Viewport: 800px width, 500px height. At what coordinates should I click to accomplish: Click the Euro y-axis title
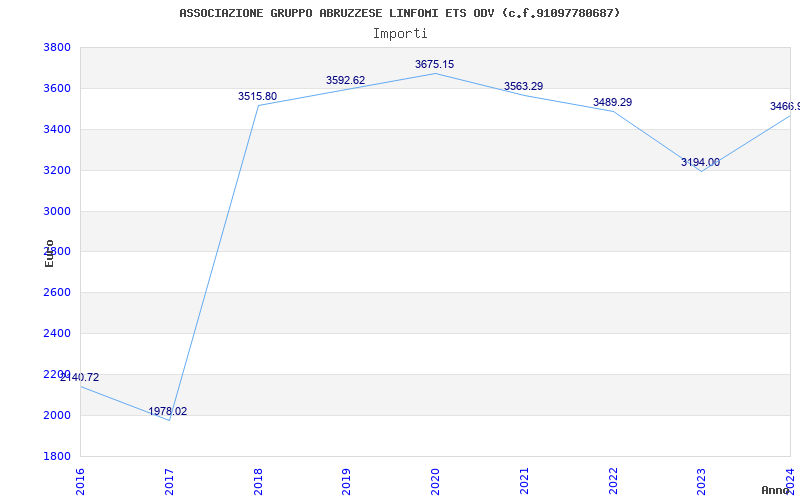click(x=49, y=253)
